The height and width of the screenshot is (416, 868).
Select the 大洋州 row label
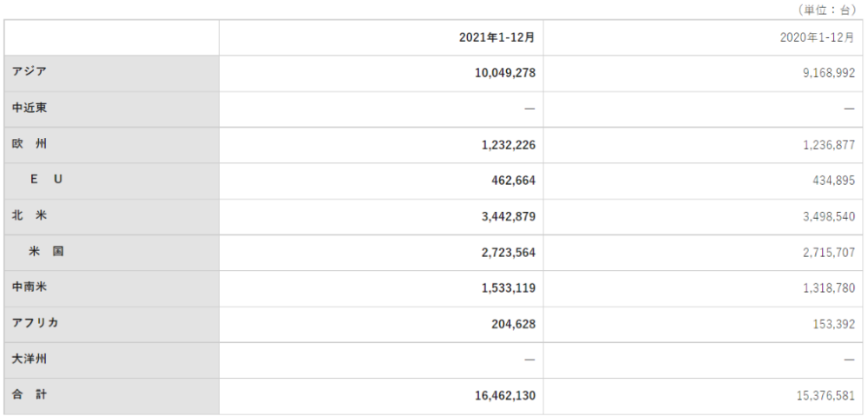[30, 359]
